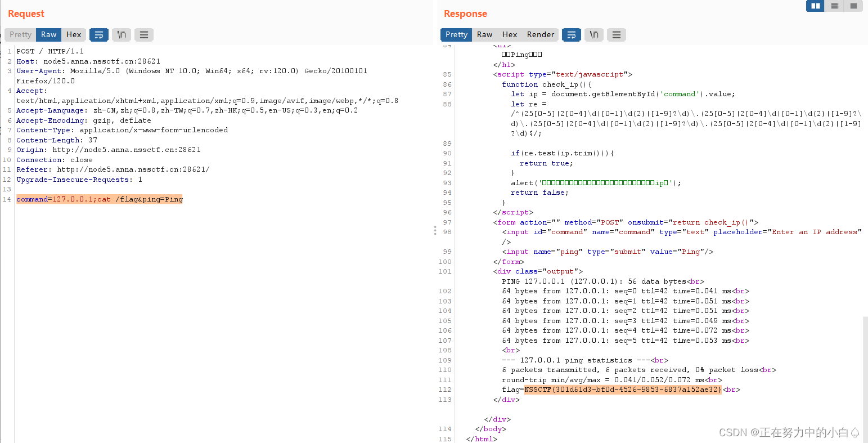Select Pretty tab in Response panel
868x443 pixels.
tap(456, 35)
